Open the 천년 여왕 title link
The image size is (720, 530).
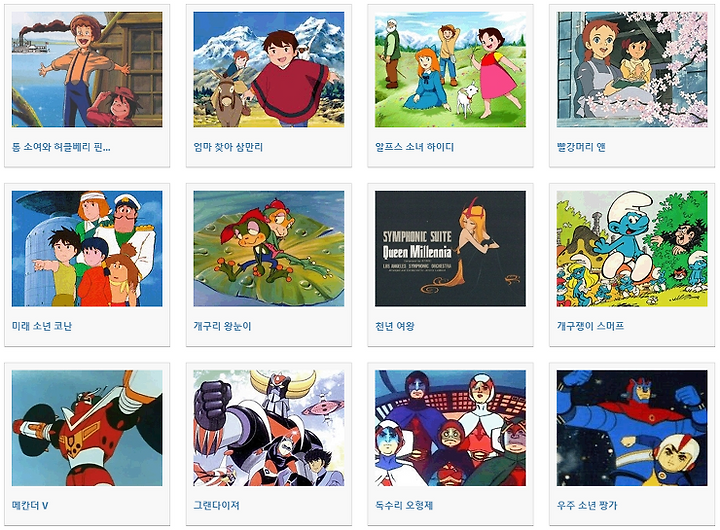click(394, 326)
